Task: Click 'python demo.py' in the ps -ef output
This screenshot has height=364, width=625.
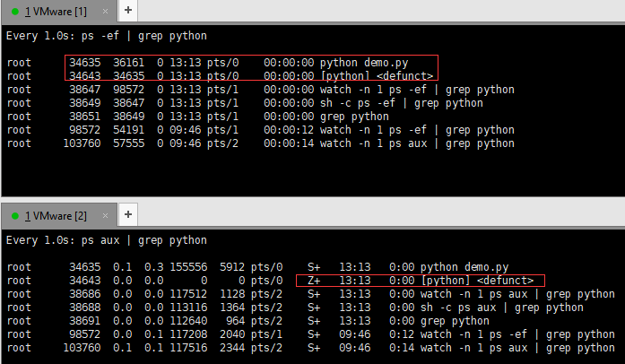Action: click(x=362, y=64)
